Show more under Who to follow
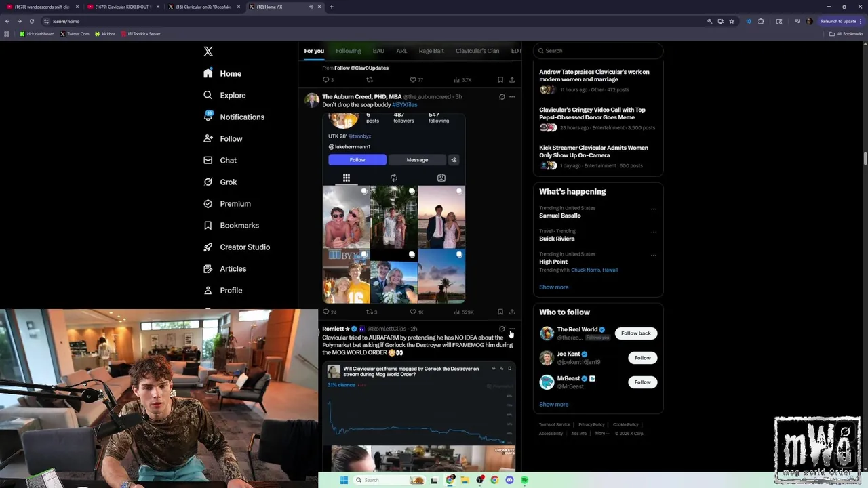 (554, 404)
